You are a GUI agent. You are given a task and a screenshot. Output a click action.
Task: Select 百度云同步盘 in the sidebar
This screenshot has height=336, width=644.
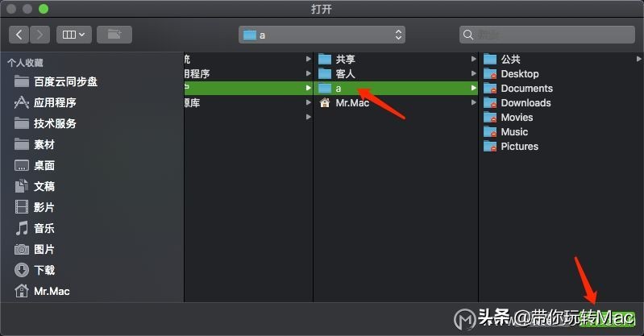click(x=65, y=81)
